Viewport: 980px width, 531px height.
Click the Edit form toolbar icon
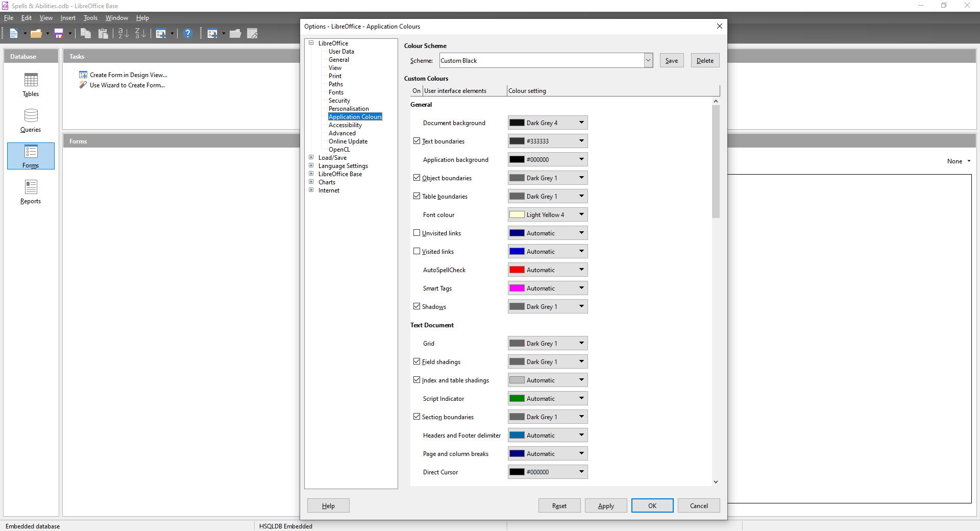(252, 34)
